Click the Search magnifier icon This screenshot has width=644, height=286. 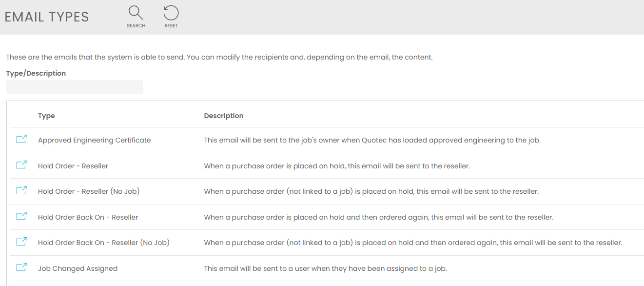pos(136,12)
